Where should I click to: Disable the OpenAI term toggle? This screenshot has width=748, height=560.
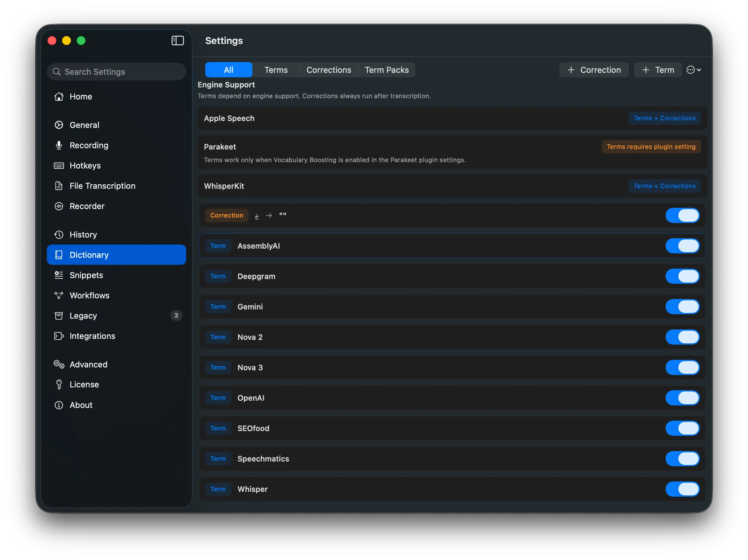[682, 398]
